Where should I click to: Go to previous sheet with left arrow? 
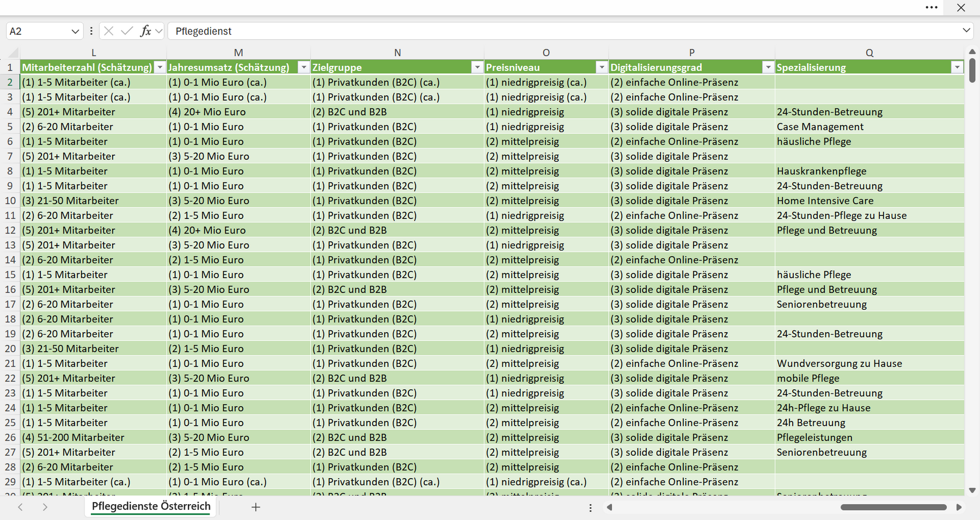(x=20, y=507)
